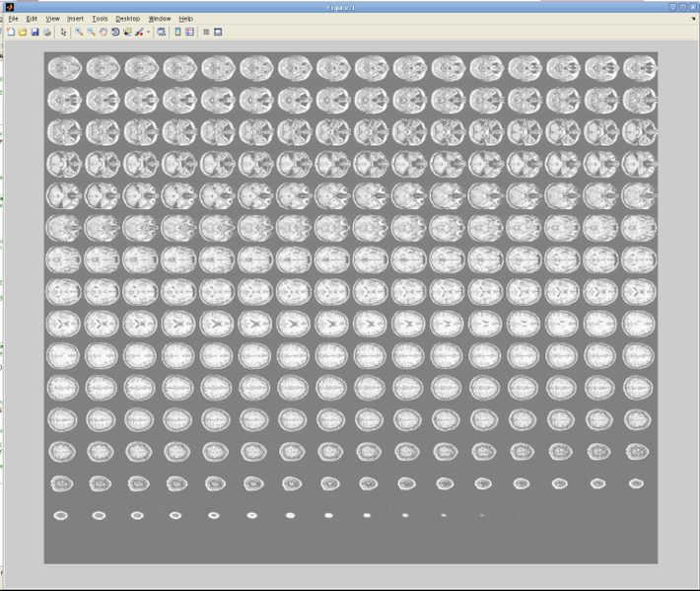Image resolution: width=700 pixels, height=591 pixels.
Task: Print the figure with the printer icon
Action: (x=46, y=32)
